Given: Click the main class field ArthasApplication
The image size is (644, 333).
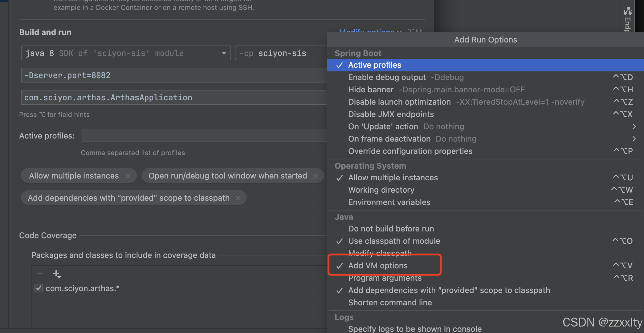Looking at the screenshot, I should tap(173, 98).
